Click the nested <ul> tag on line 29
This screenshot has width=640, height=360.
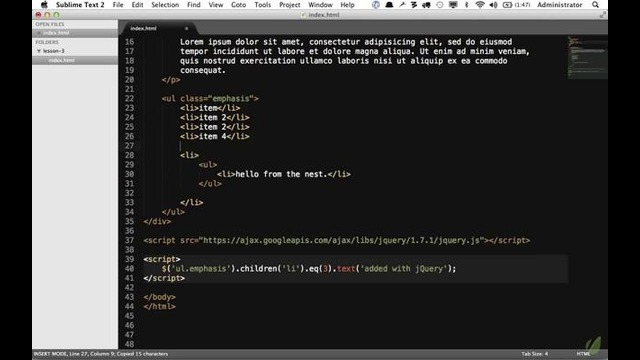click(208, 164)
